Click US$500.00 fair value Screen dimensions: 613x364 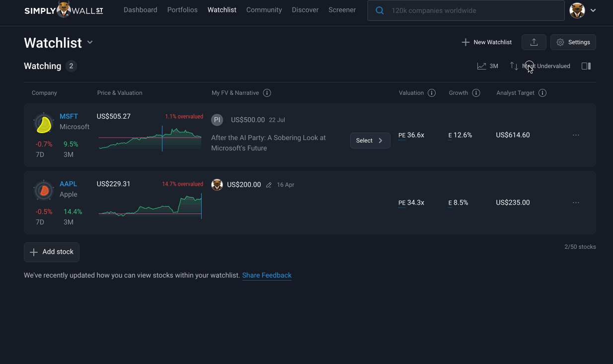tap(248, 120)
